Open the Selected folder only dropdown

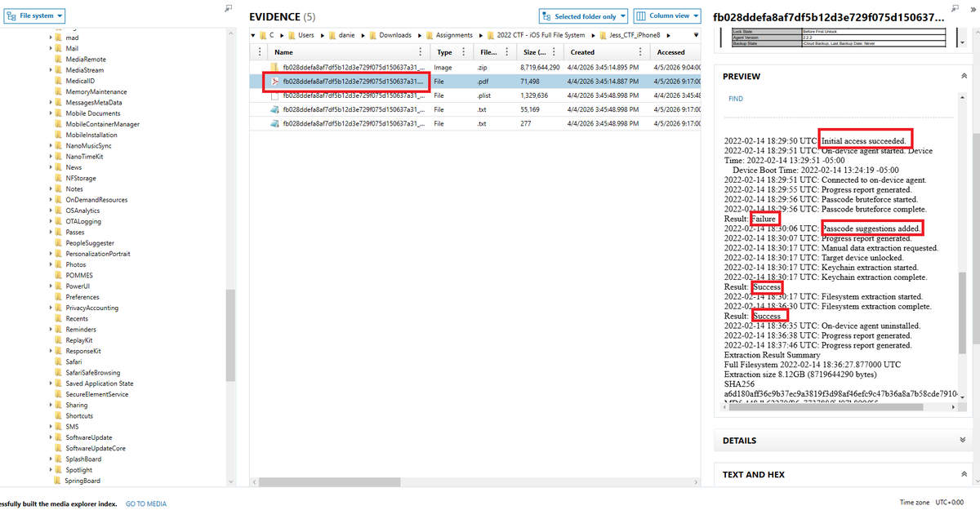(583, 16)
